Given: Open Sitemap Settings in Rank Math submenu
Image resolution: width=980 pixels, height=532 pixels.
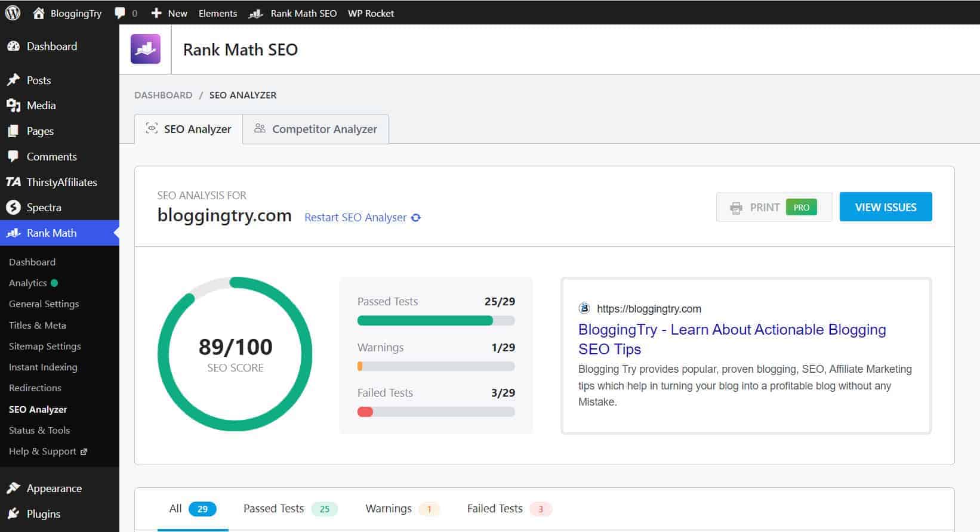Looking at the screenshot, I should click(x=45, y=346).
